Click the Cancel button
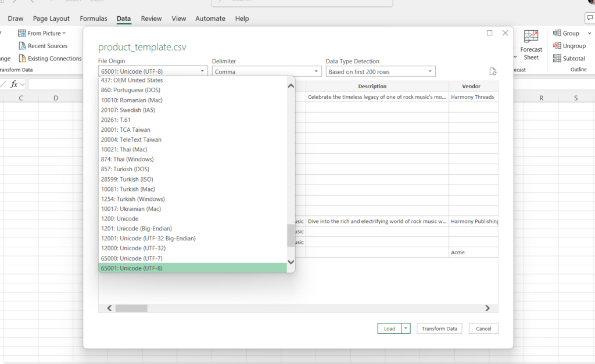 click(483, 329)
